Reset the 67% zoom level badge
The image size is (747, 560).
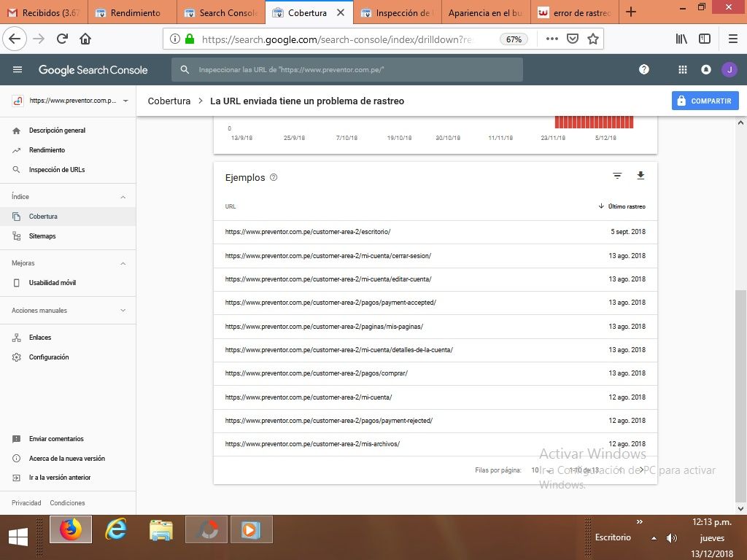(x=514, y=39)
